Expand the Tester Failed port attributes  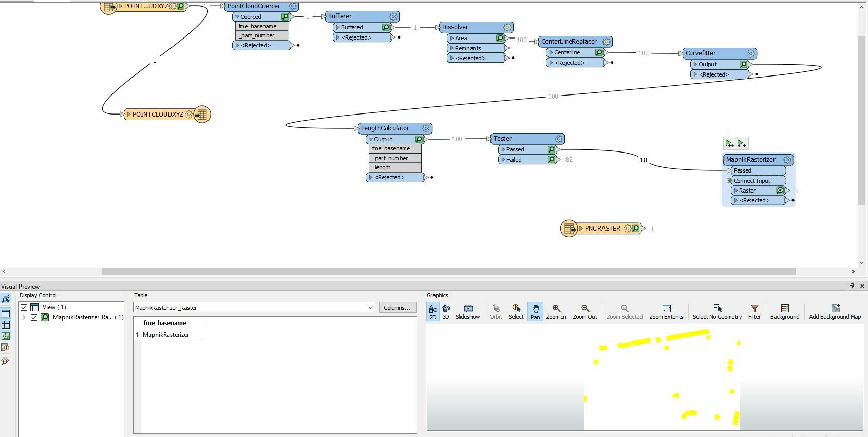click(503, 160)
